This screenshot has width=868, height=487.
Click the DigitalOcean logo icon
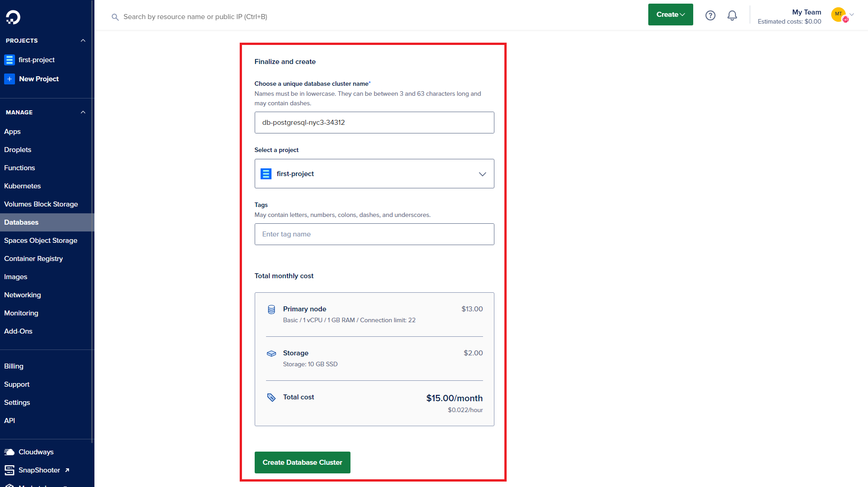(x=13, y=17)
